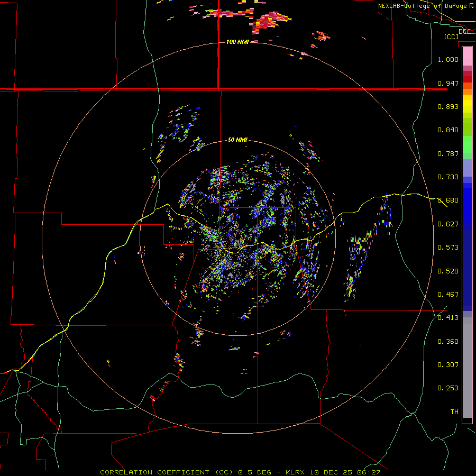Image resolution: width=476 pixels, height=476 pixels.
Task: Select the 0.627 scale value
Action: pyautogui.click(x=448, y=224)
